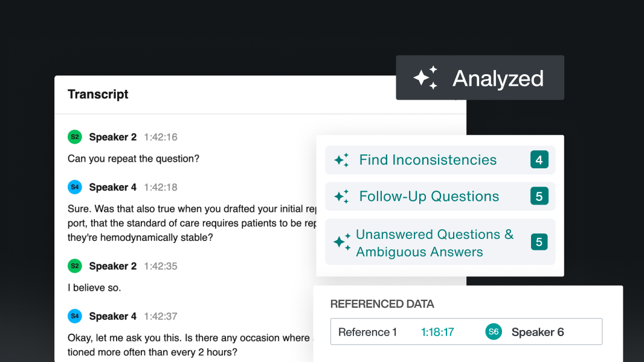Click the sparkle icon next to Find Inconsistencies
This screenshot has width=644, height=362.
[341, 160]
